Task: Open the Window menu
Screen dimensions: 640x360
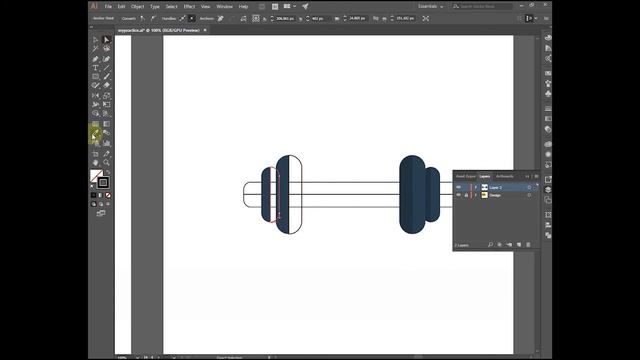Action: click(x=224, y=7)
